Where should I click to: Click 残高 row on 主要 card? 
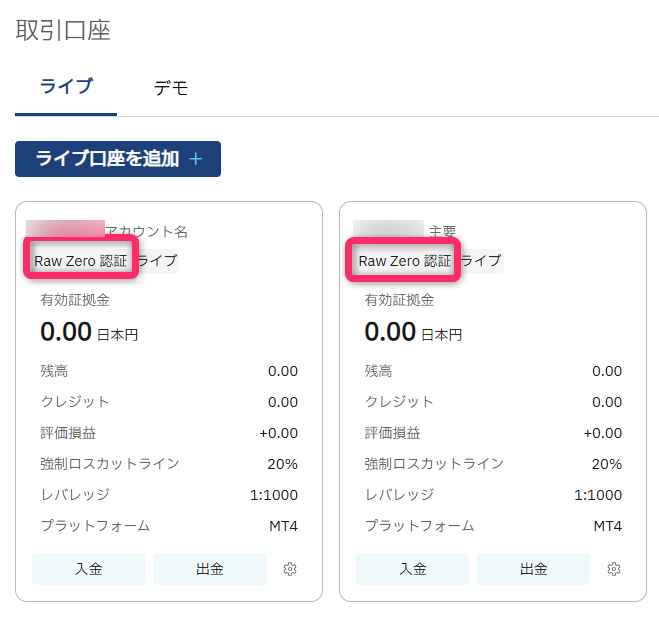[493, 371]
